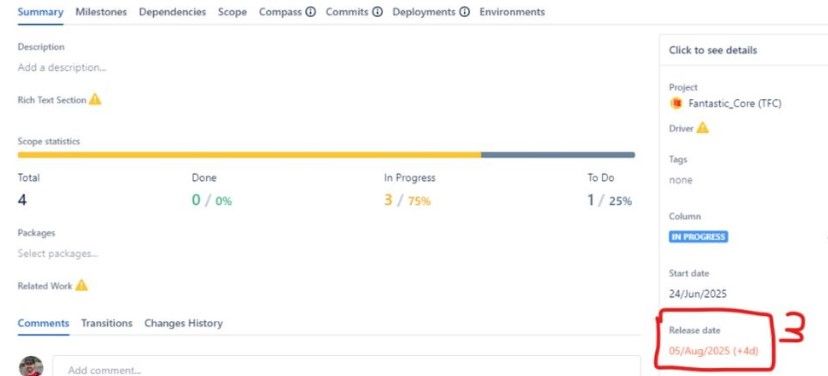Open the Compass tab
The height and width of the screenshot is (376, 828).
coord(280,12)
